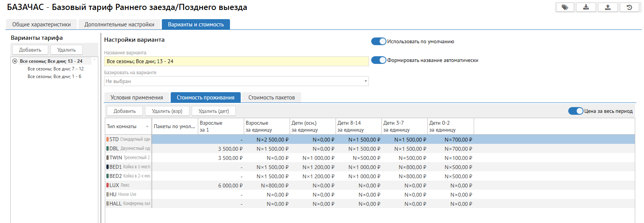The image size is (644, 223).
Task: Click the upload icon button
Action: tap(608, 7)
